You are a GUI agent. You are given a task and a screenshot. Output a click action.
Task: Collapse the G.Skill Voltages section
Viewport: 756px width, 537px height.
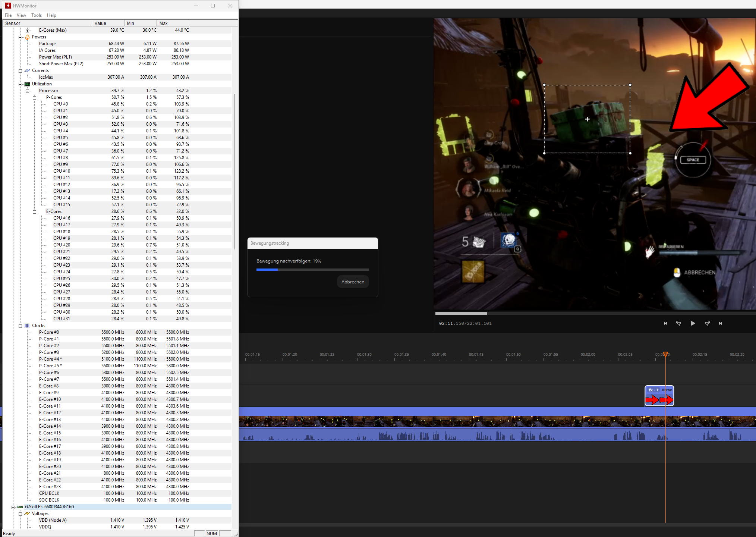coord(20,514)
